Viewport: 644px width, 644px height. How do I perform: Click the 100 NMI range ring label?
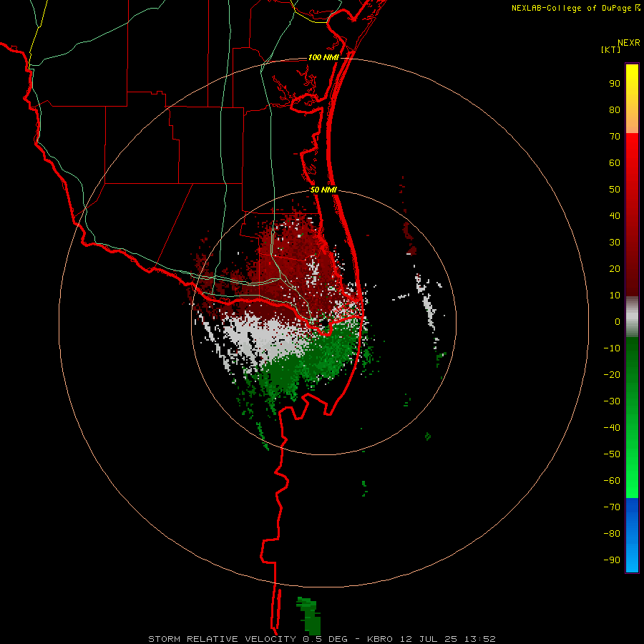[x=323, y=57]
